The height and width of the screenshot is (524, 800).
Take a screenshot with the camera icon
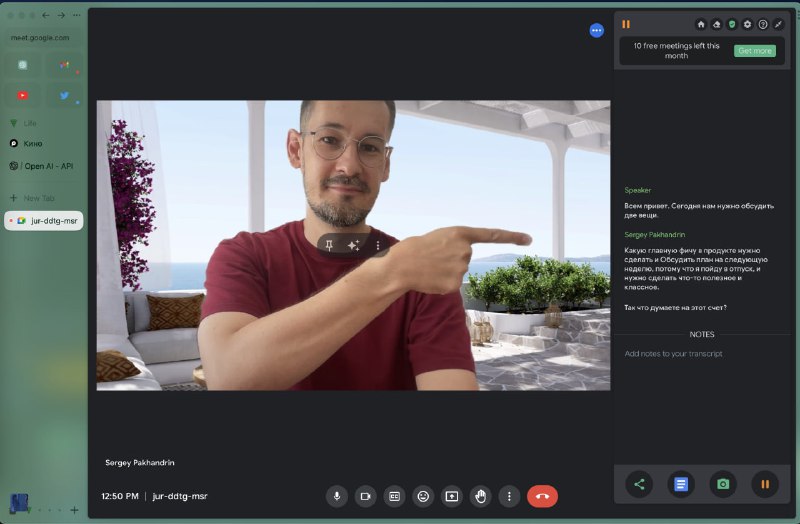(723, 485)
